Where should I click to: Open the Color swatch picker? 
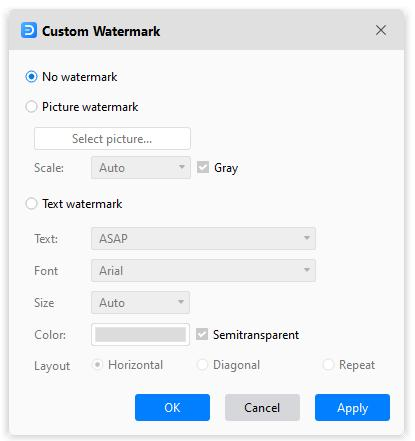[140, 334]
